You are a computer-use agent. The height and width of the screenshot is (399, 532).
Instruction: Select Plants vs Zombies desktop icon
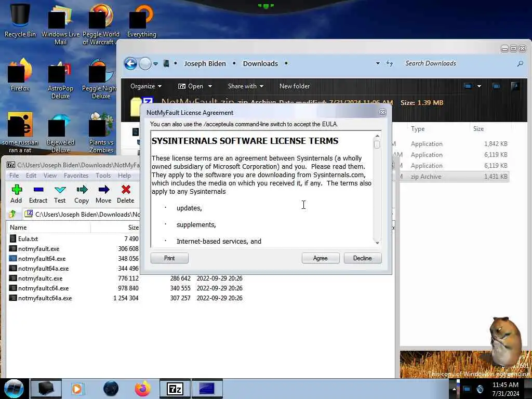click(101, 134)
